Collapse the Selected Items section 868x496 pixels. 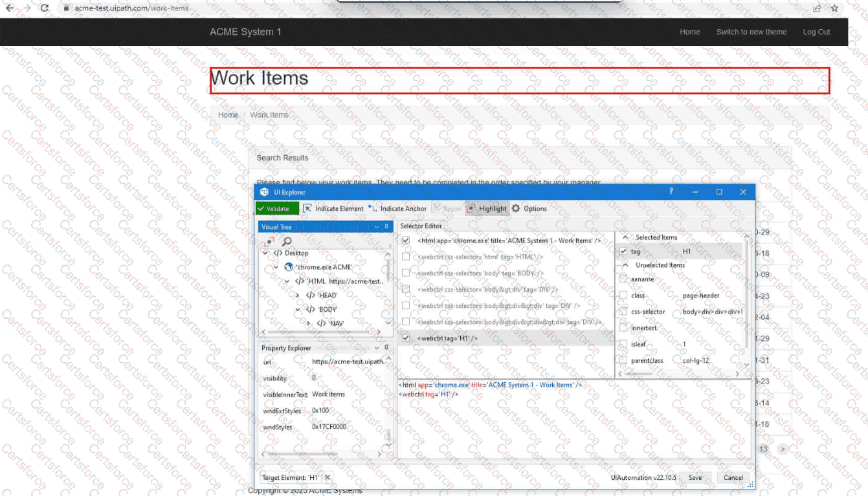coord(625,237)
